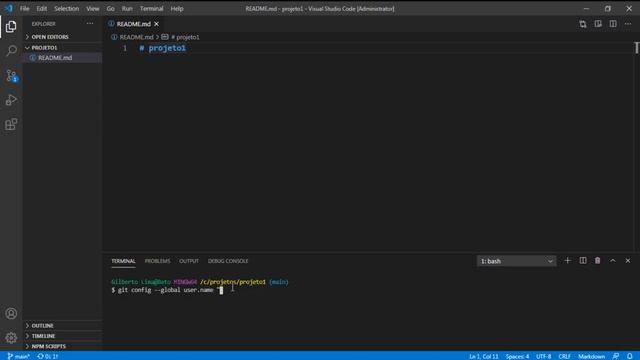The image size is (640, 360).
Task: Switch to the Debug Console tab
Action: (x=228, y=261)
